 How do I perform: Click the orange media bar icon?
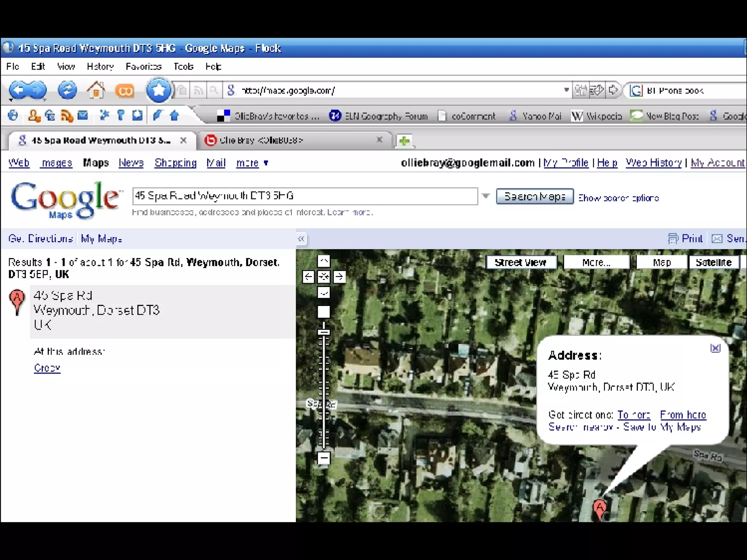point(125,91)
